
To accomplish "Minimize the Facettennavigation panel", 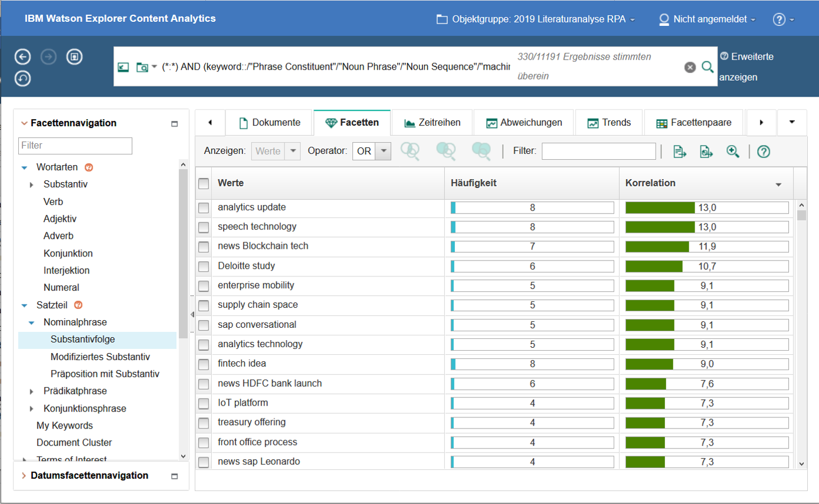I will coord(174,124).
